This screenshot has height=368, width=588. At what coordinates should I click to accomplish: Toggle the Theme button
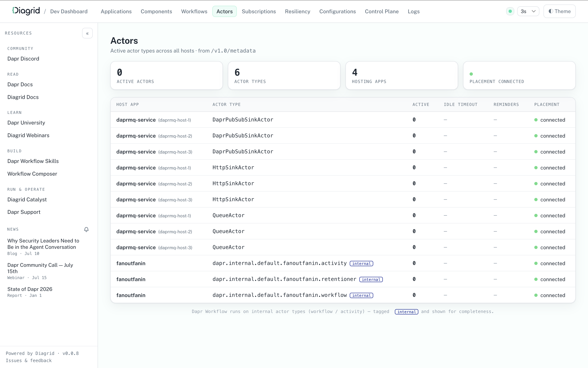tap(559, 11)
